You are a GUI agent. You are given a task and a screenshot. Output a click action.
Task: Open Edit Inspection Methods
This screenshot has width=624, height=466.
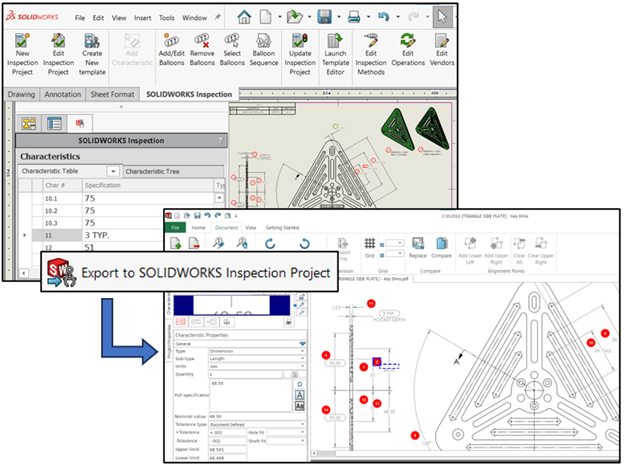tap(370, 54)
